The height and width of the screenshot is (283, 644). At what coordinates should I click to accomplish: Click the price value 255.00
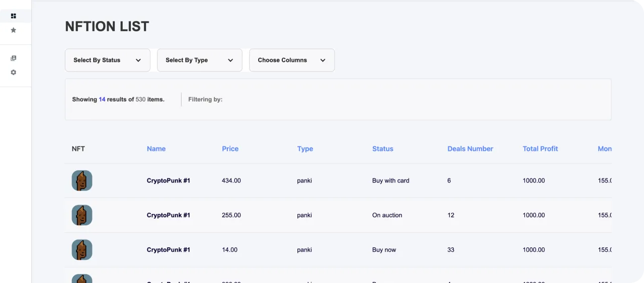pos(231,215)
